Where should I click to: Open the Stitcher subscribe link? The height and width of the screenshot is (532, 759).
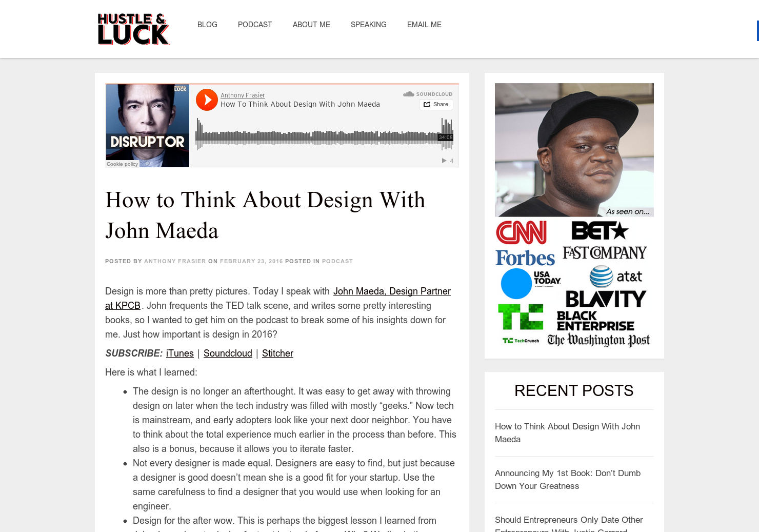pos(277,353)
